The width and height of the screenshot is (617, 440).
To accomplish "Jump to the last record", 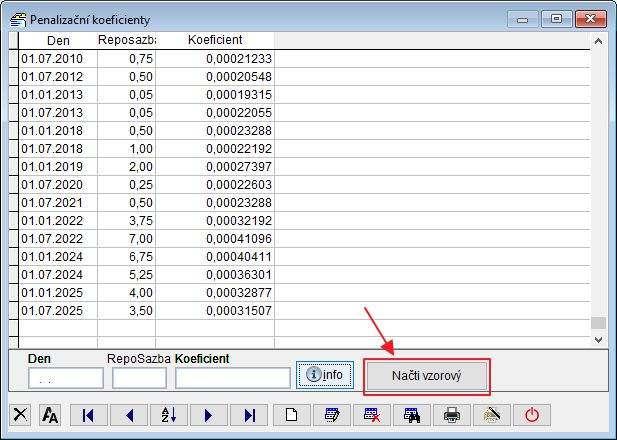I will pos(249,415).
